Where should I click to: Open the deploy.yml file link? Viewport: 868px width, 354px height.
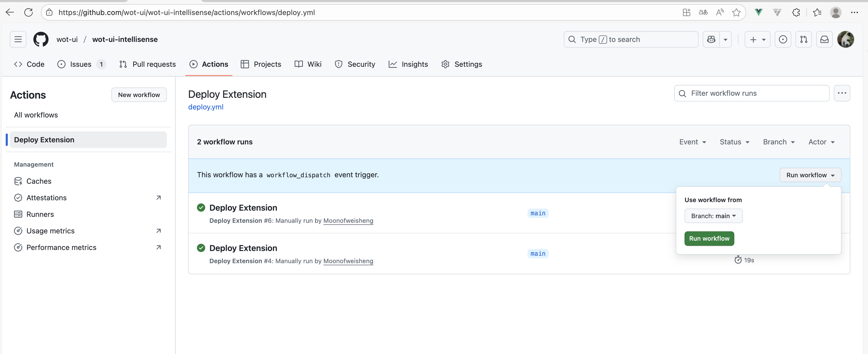pyautogui.click(x=205, y=107)
